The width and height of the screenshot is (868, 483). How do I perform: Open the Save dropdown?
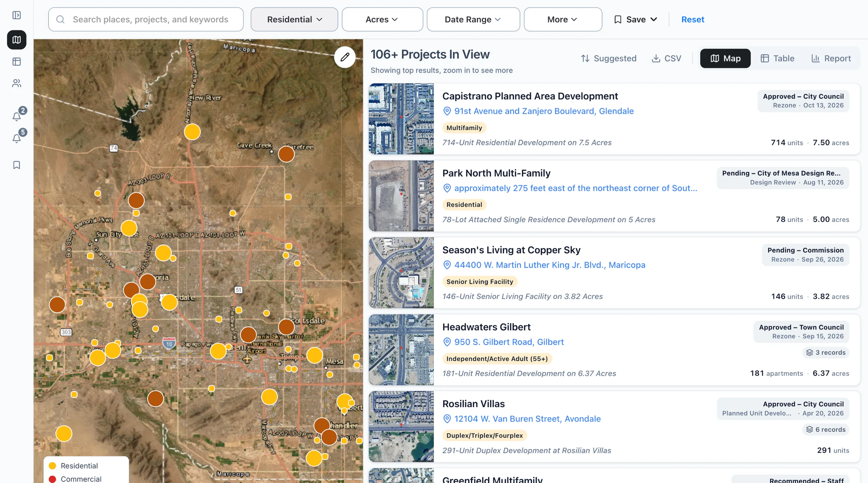(x=635, y=20)
